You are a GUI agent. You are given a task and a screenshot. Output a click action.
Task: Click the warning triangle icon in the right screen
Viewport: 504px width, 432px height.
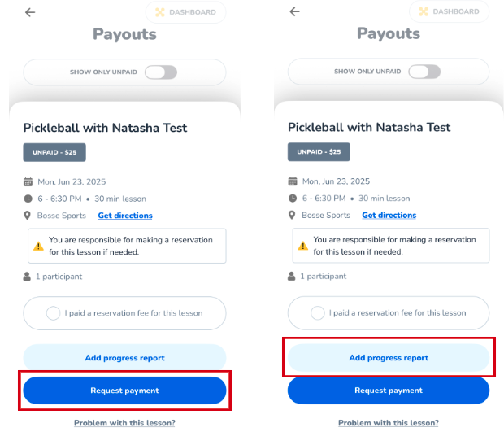pyautogui.click(x=302, y=246)
